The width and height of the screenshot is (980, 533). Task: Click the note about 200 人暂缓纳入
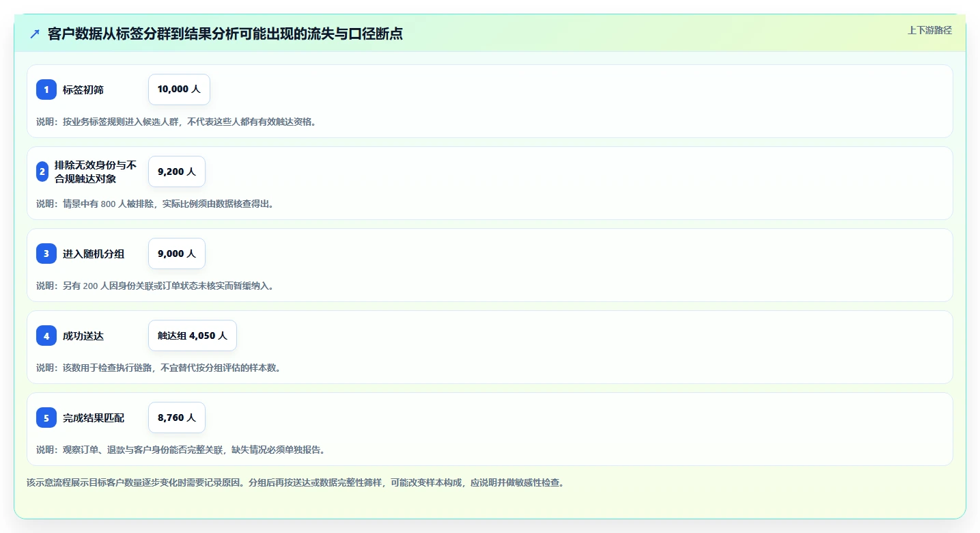click(156, 286)
